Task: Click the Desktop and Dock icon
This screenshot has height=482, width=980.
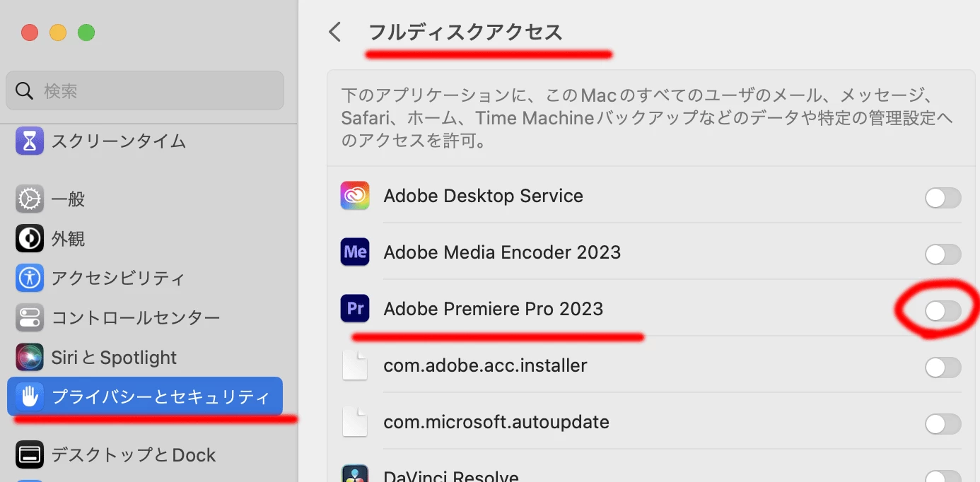Action: [x=30, y=454]
